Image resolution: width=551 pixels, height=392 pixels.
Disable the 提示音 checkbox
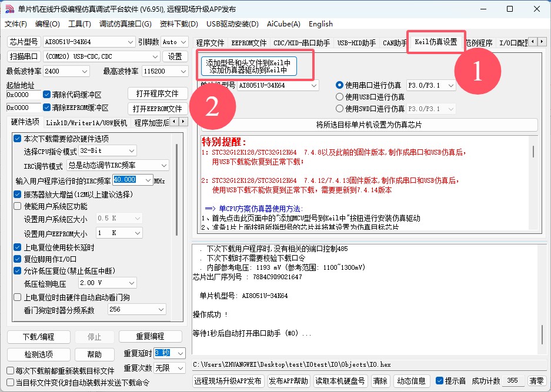[x=439, y=381]
